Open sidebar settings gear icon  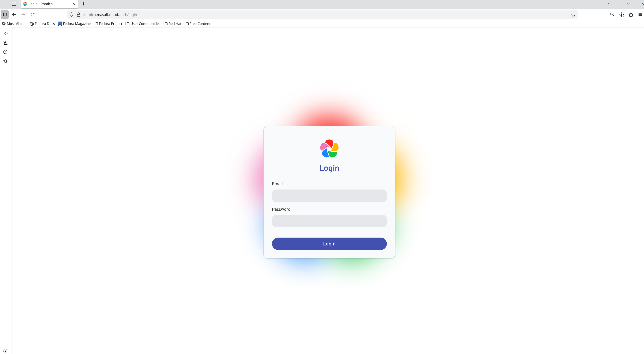[x=5, y=351]
